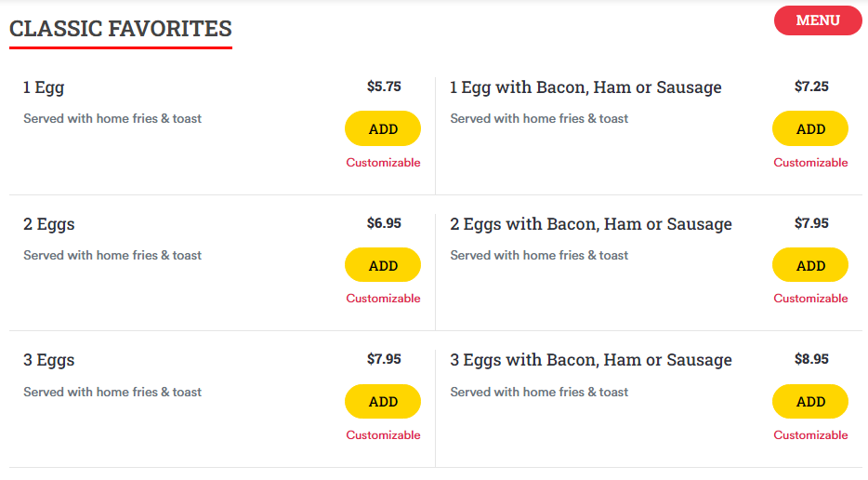Select the 1 Egg item title
Screen dimensions: 868x480
pos(44,88)
